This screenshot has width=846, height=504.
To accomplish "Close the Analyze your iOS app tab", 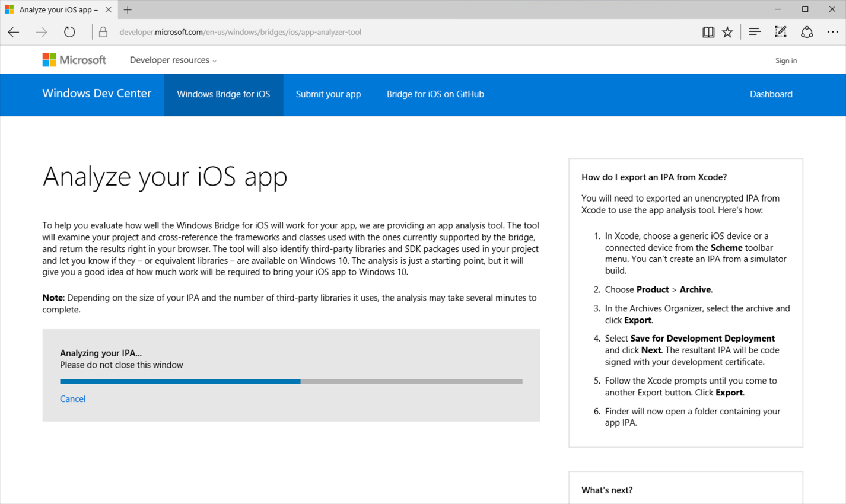I will click(x=108, y=9).
